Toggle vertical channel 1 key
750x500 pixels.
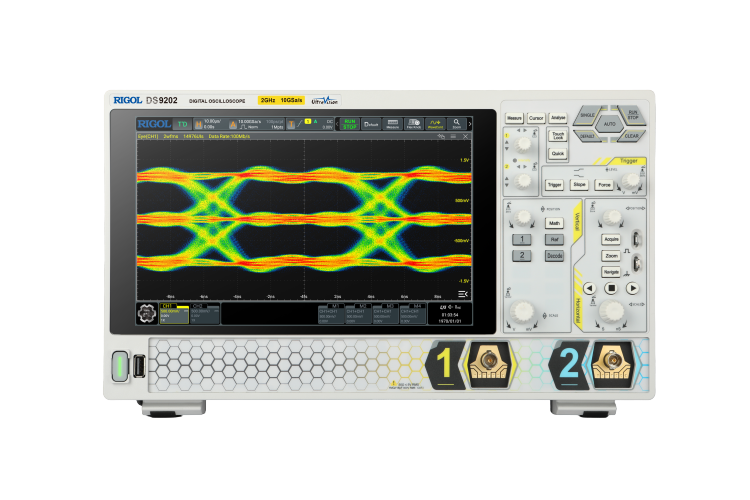tap(522, 239)
